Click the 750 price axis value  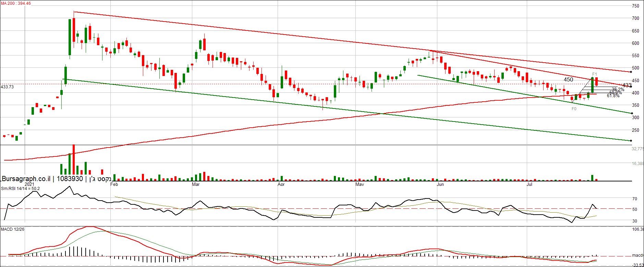coord(635,6)
